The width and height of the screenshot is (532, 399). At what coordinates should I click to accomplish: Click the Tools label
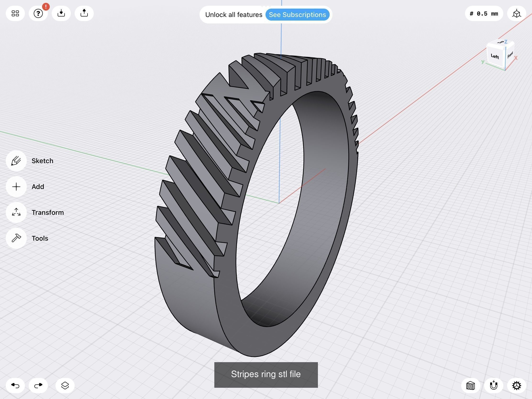40,238
